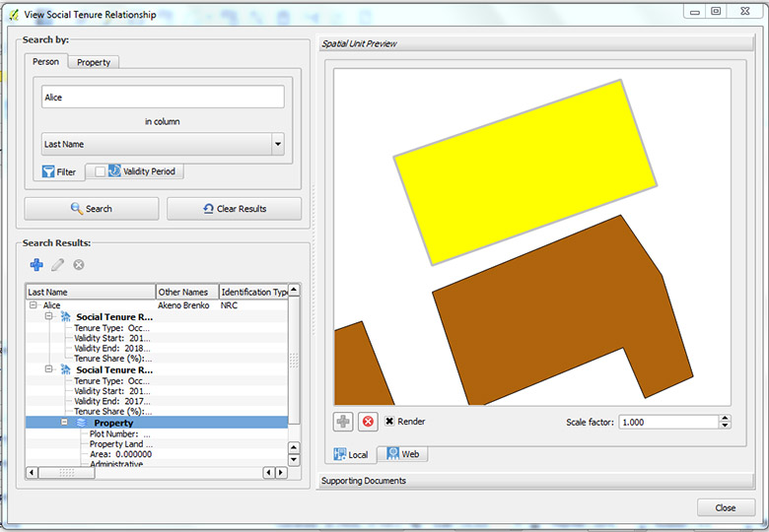Screen dimensions: 769x532
Task: Click the grey delete icon in Search Results
Action: (x=79, y=264)
